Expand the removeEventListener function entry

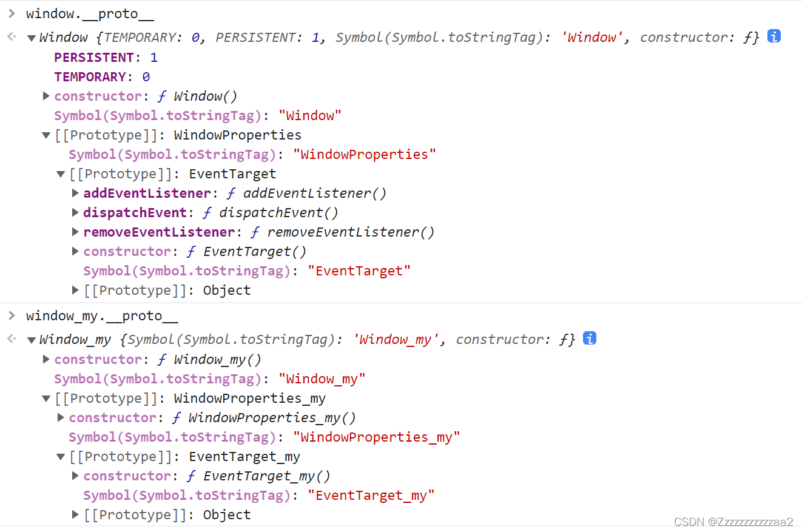coord(75,232)
